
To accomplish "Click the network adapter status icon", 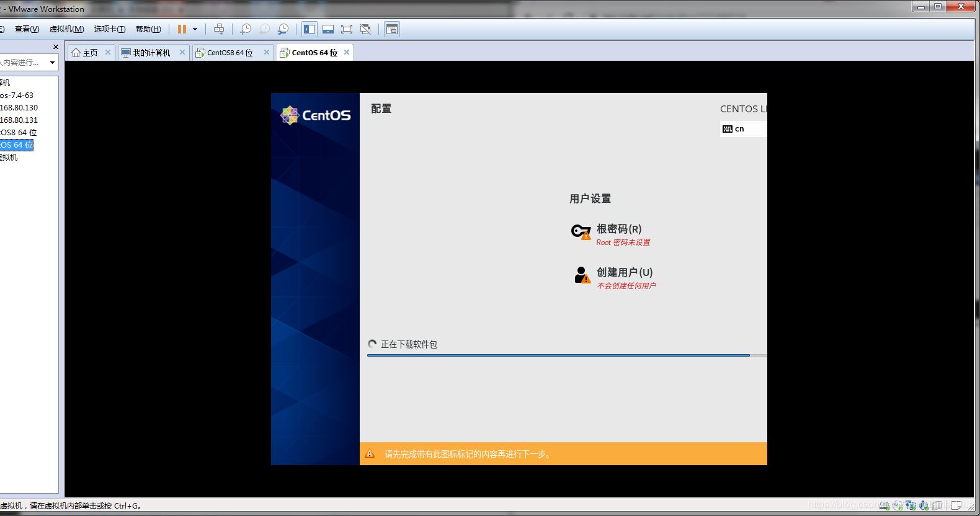I will tap(911, 505).
